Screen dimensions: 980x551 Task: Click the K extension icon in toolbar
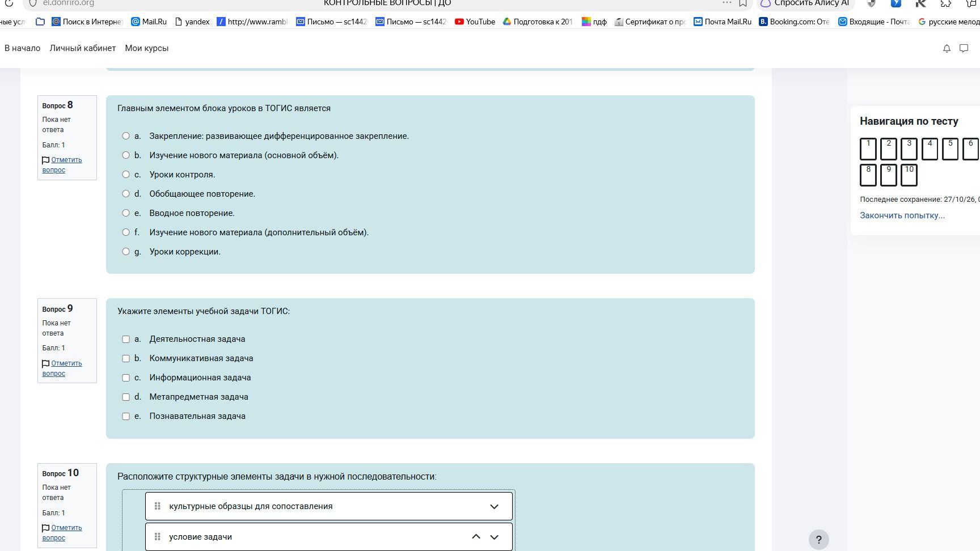point(921,3)
